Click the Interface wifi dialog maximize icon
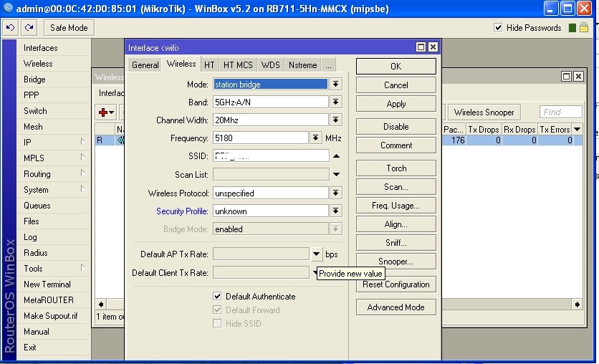The width and height of the screenshot is (599, 364). (x=421, y=47)
